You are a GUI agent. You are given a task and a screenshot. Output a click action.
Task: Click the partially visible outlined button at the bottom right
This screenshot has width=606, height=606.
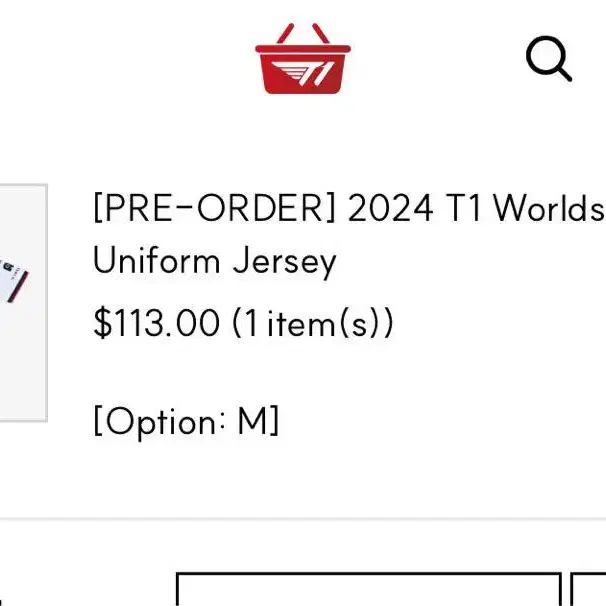click(588, 589)
